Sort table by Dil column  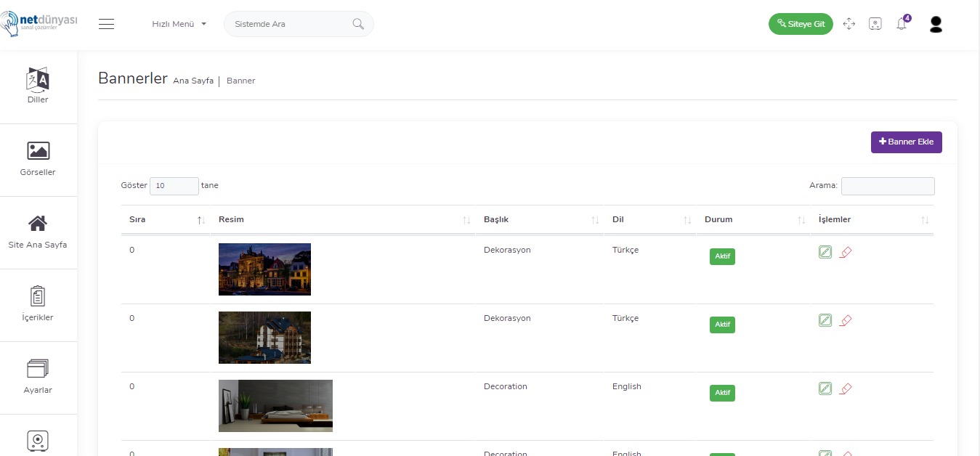pos(650,219)
